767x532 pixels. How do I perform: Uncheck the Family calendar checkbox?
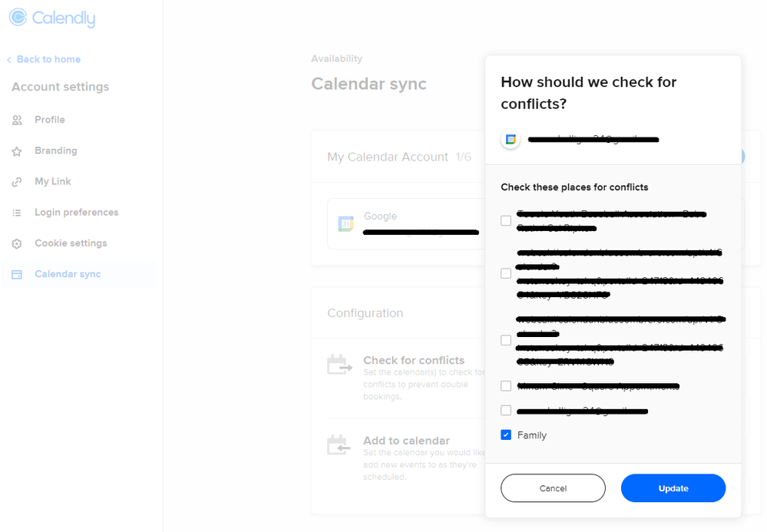tap(506, 435)
